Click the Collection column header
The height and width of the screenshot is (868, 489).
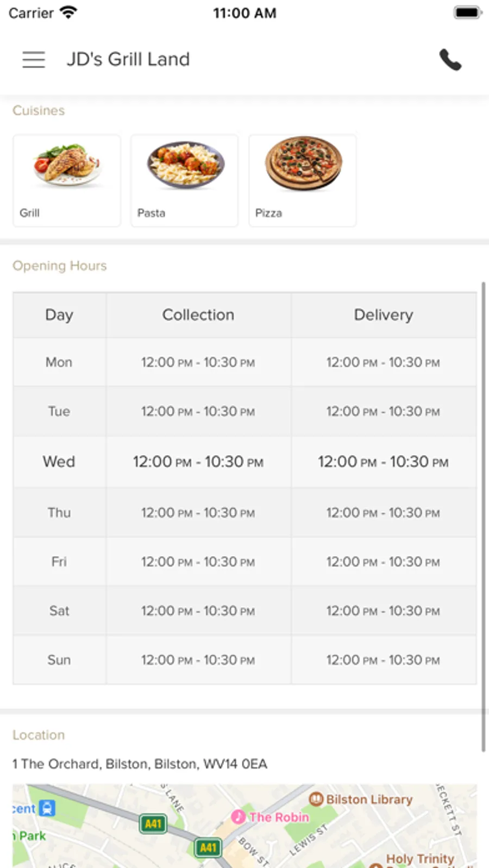pyautogui.click(x=198, y=315)
